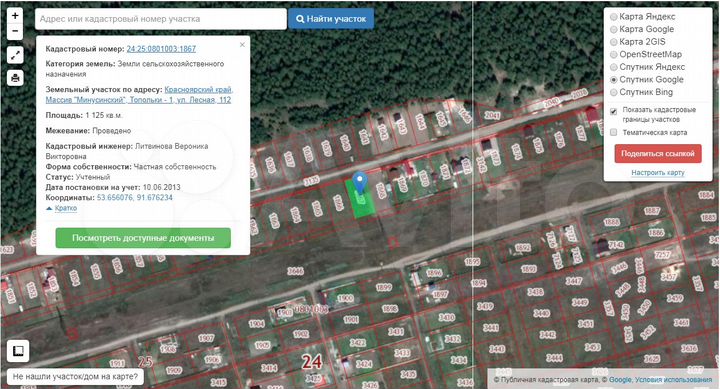The image size is (720, 389).
Task: Click Посмотреть доступные документы button
Action: (143, 238)
